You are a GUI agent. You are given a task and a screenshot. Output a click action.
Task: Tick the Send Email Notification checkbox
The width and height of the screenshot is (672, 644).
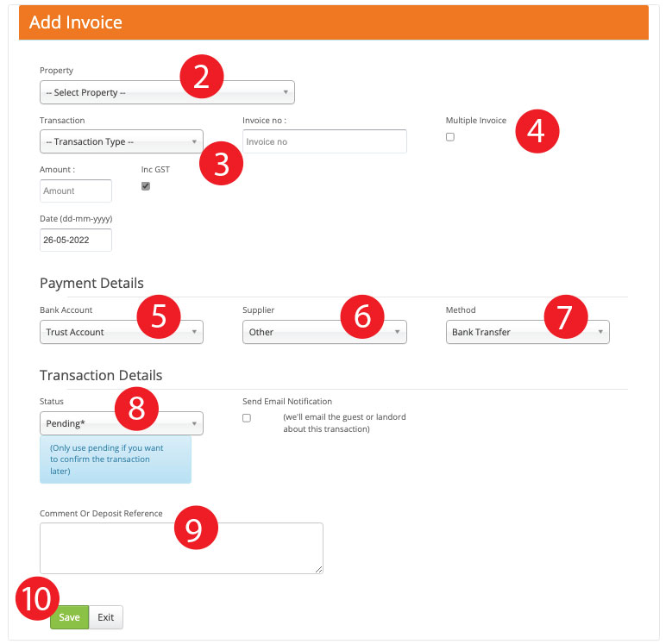pyautogui.click(x=247, y=417)
